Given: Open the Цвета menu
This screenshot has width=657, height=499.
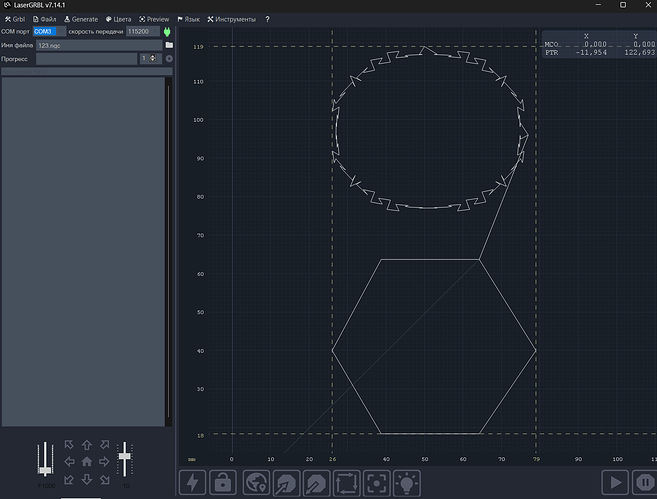Looking at the screenshot, I should (118, 19).
